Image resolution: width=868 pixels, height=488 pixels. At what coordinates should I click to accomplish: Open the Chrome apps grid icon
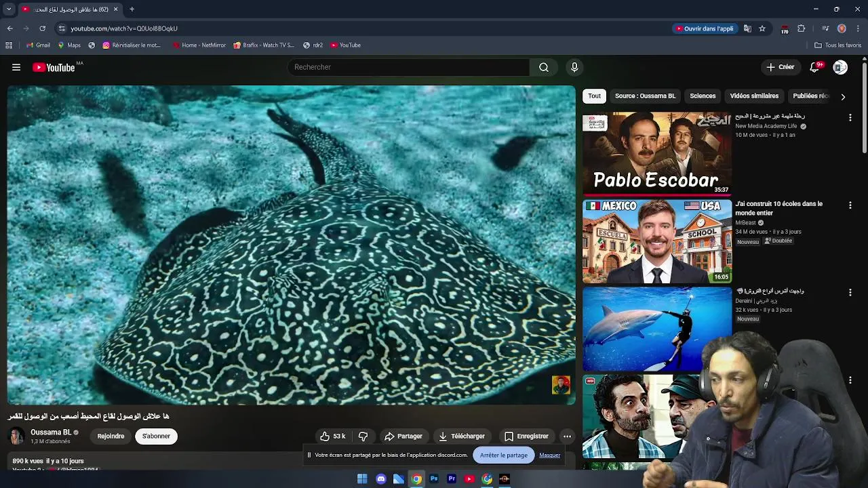9,45
